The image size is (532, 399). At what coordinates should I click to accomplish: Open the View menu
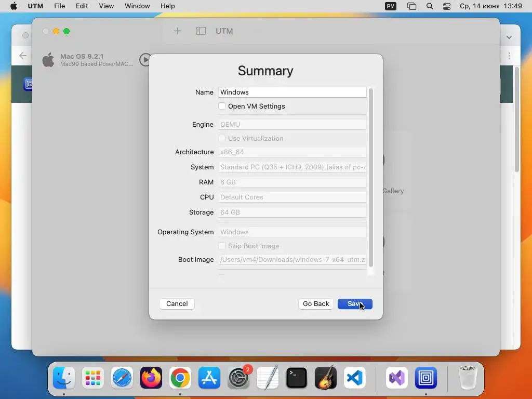(x=106, y=6)
